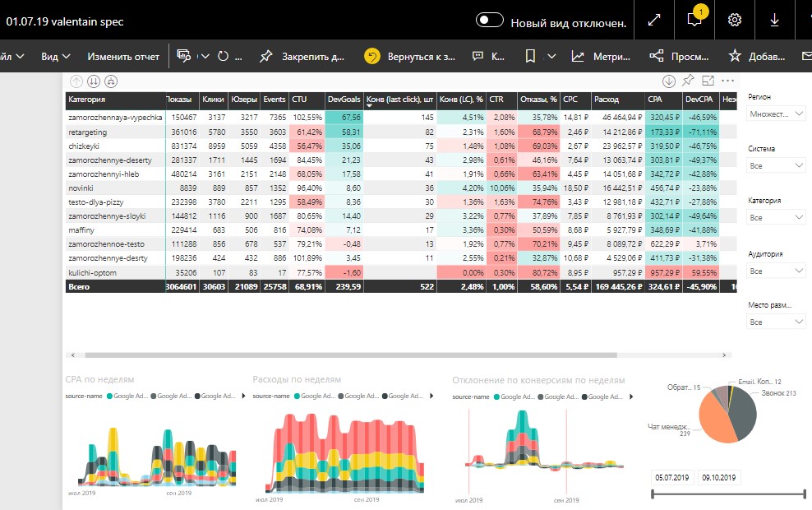Click the pin visual icon above the table
Viewport: 812px width, 510px height.
688,81
